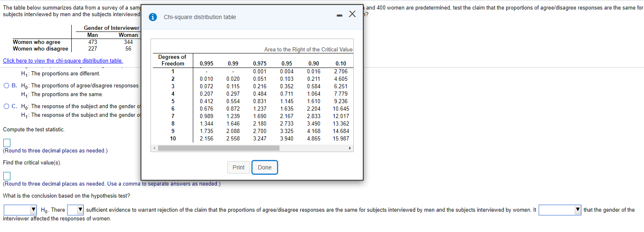The width and height of the screenshot is (644, 232).
Task: Click 'Area to the Right of the Critical Value'
Action: click(309, 49)
